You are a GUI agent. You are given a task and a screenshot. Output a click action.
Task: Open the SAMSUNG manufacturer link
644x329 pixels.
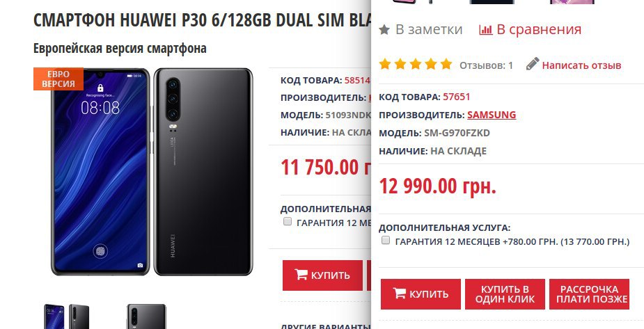492,115
